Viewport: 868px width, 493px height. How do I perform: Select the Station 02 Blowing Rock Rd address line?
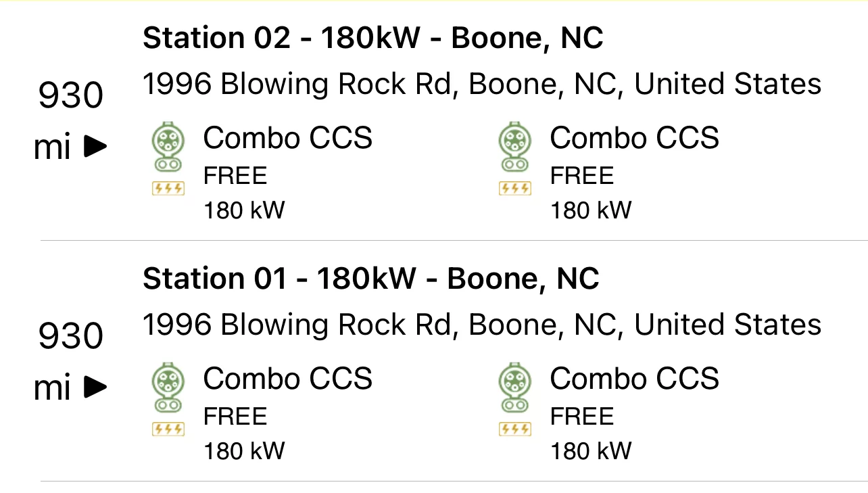click(482, 85)
